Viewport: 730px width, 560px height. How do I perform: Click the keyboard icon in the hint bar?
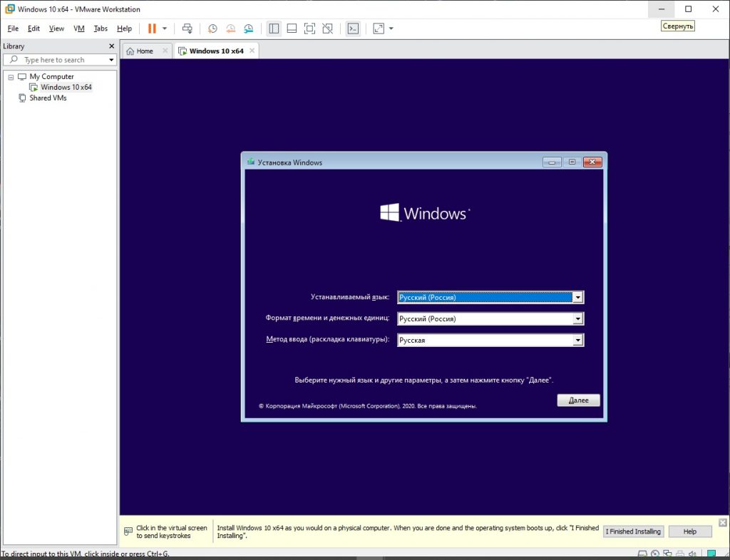(x=128, y=532)
